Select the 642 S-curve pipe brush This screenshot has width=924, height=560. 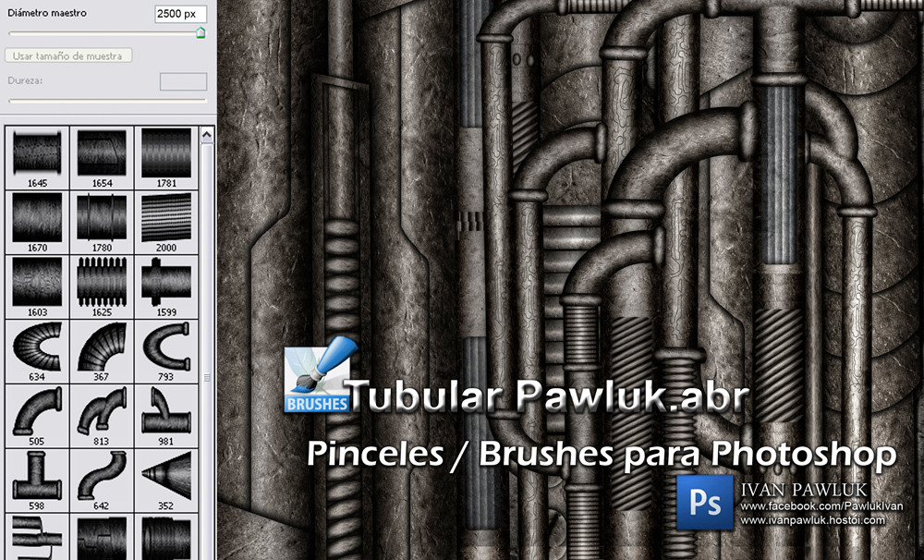(x=102, y=481)
